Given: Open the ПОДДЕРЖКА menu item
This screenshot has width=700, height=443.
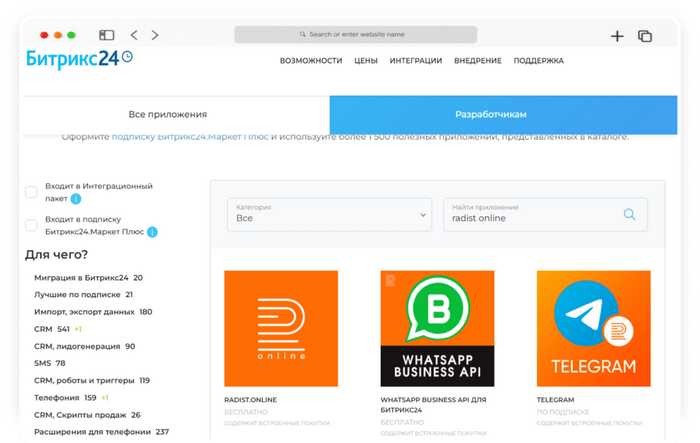Looking at the screenshot, I should (x=538, y=61).
